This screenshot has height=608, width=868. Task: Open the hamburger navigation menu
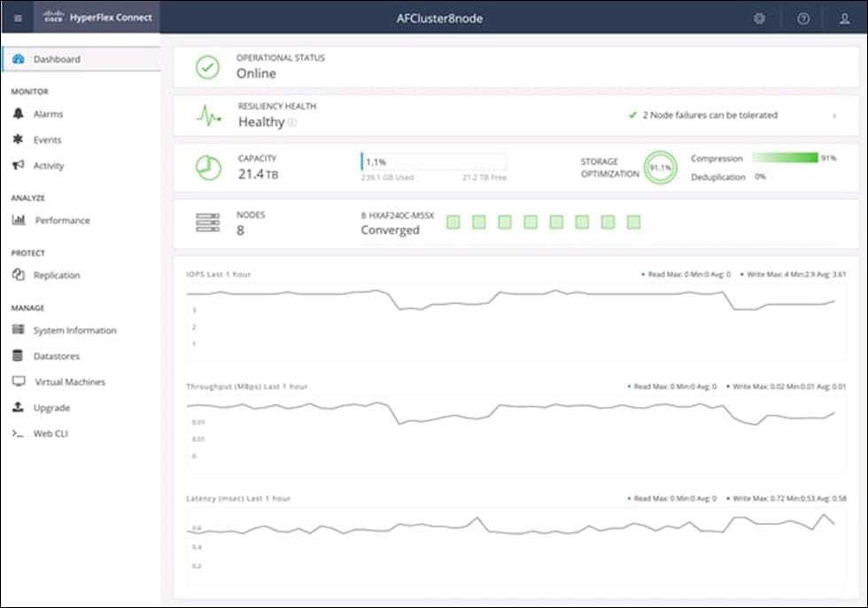click(x=18, y=19)
